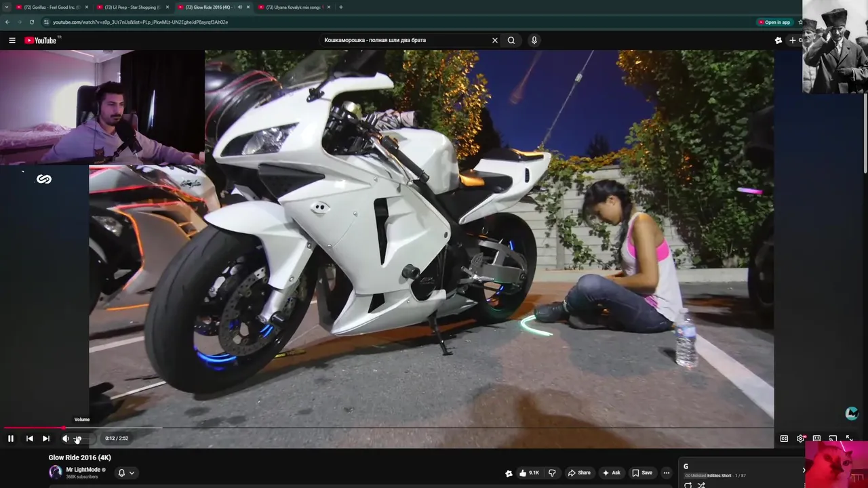Click the Glow Ride 2016 (4K) title
Viewport: 868px width, 488px height.
79,457
